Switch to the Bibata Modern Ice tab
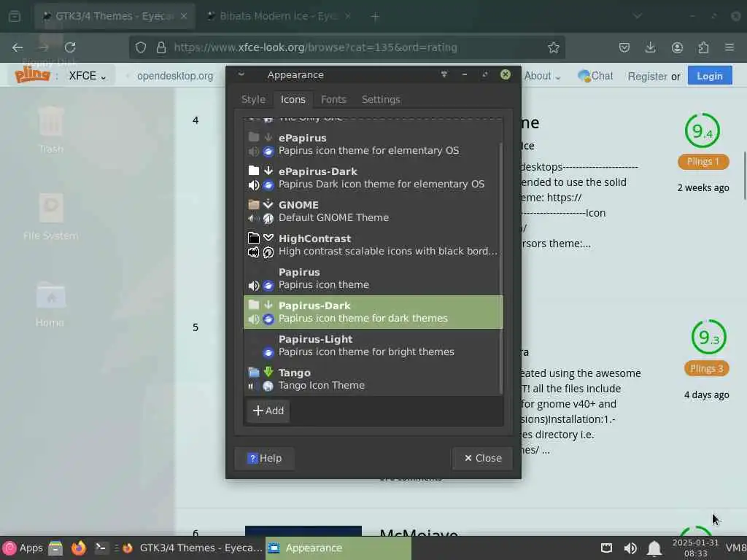Viewport: 747px width, 560px height. (x=278, y=16)
